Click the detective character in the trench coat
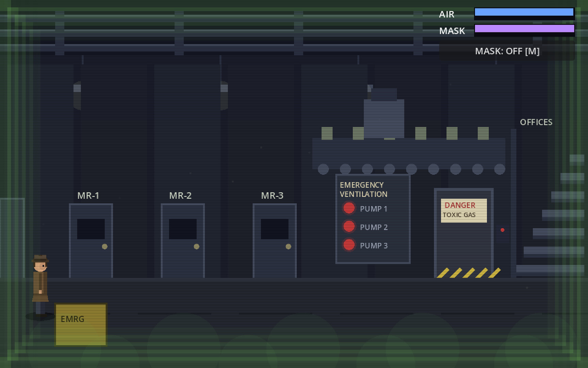The height and width of the screenshot is (368, 588). pos(40,285)
